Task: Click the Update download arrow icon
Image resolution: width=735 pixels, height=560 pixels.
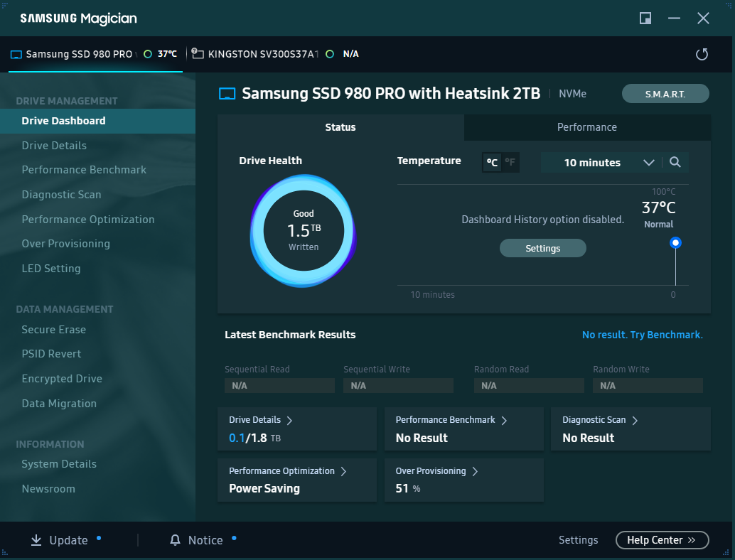Action: click(x=36, y=540)
